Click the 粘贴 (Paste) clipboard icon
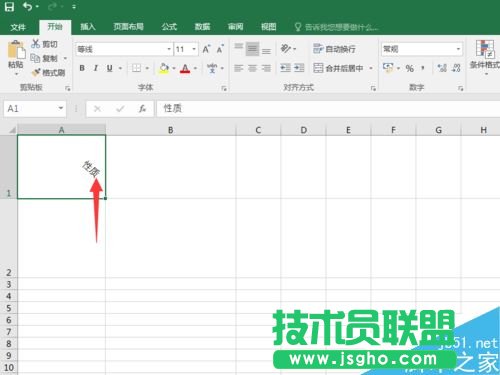The image size is (500, 375). (x=16, y=50)
